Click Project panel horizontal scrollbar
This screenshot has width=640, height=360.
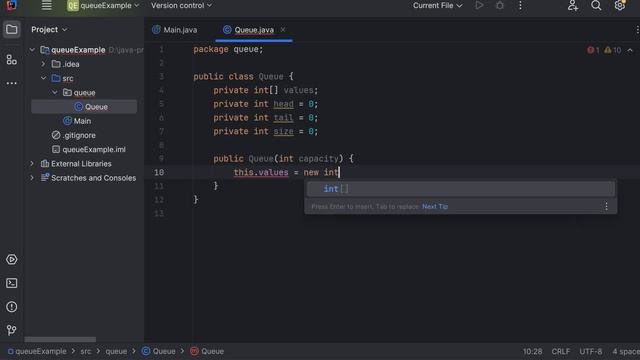pyautogui.click(x=60, y=340)
